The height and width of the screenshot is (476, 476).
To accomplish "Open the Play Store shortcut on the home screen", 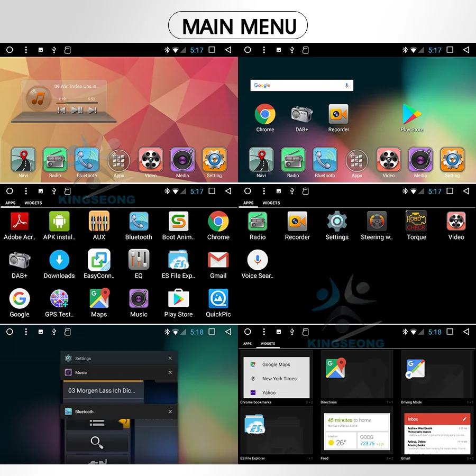I will click(x=411, y=114).
